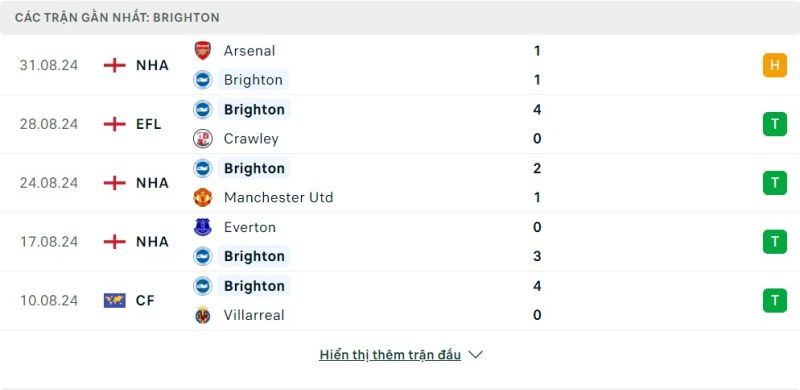Click Brighton crest in the Arsenal match

[x=203, y=80]
